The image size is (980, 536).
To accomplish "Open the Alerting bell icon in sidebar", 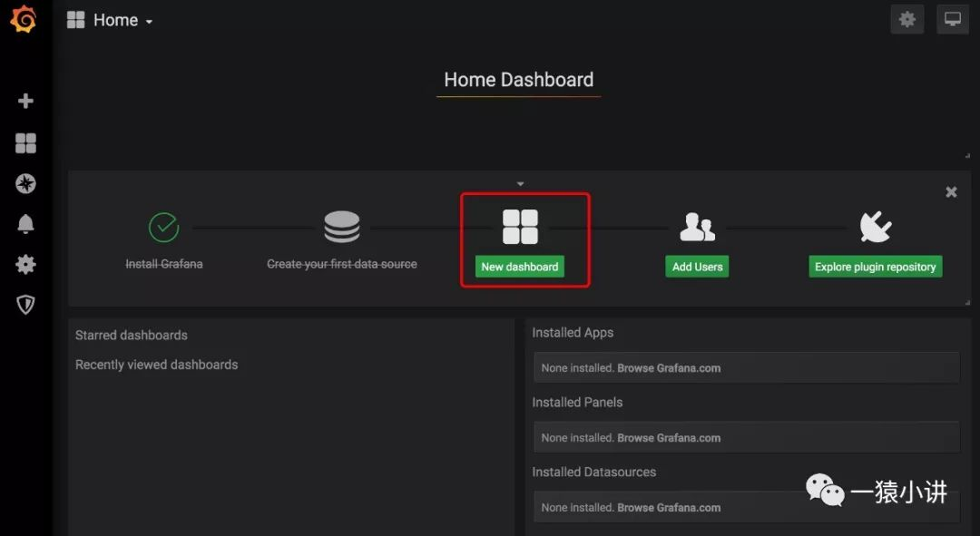I will point(25,224).
